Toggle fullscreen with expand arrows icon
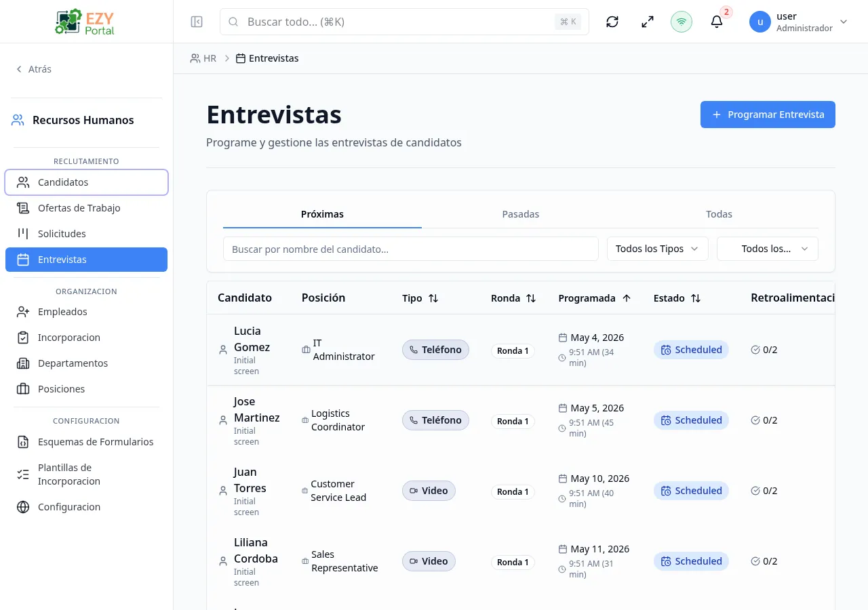The height and width of the screenshot is (610, 868). [648, 22]
